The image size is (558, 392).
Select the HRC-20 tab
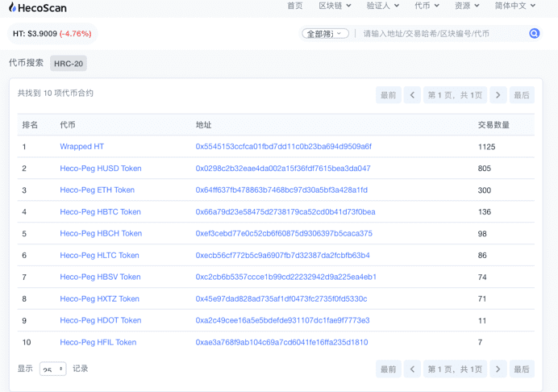(x=69, y=64)
